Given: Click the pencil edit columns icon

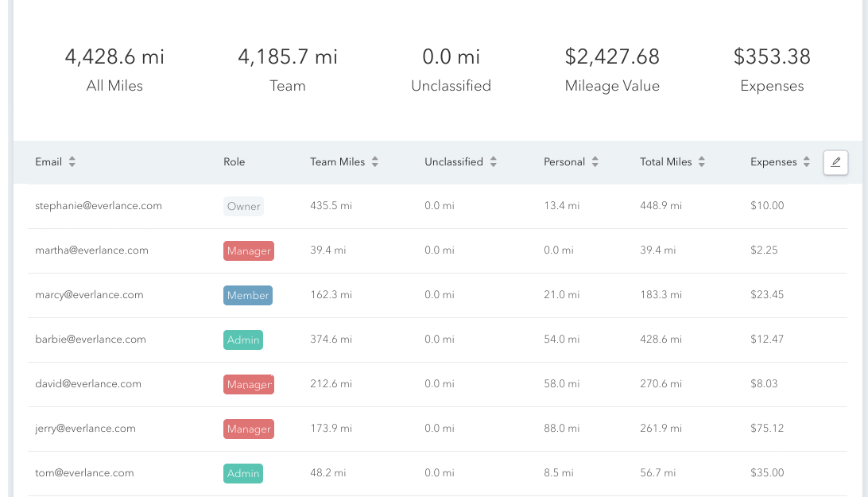Looking at the screenshot, I should [835, 162].
